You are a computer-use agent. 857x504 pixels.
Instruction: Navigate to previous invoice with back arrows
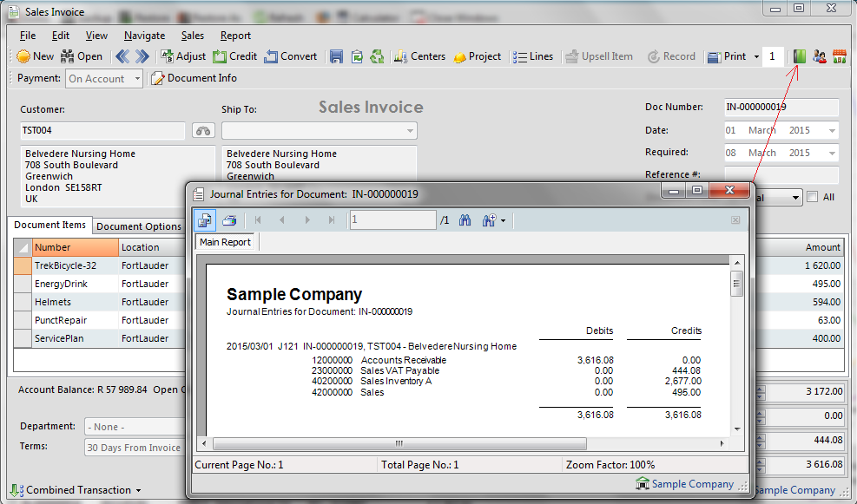(122, 56)
